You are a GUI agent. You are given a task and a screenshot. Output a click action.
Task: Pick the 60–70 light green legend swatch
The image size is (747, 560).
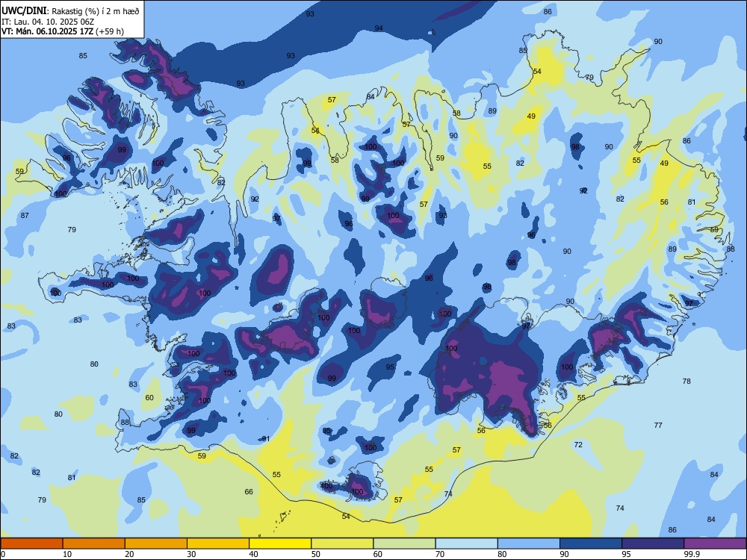[404, 544]
